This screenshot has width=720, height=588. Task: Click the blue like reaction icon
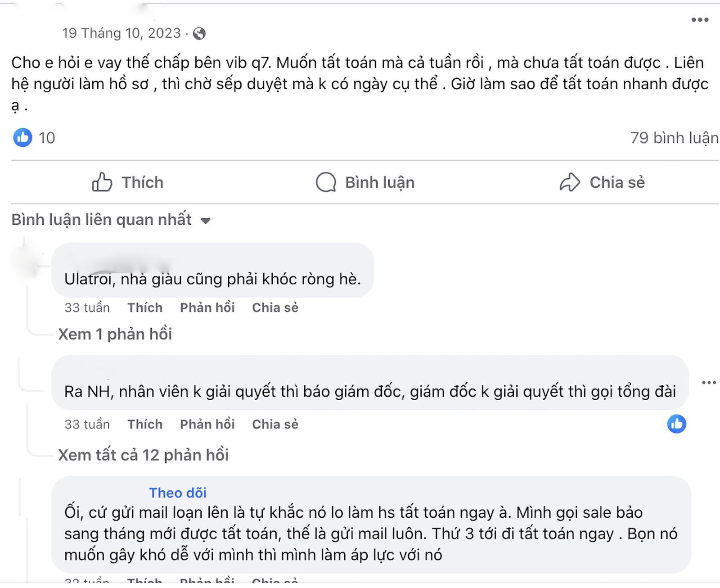(x=22, y=138)
